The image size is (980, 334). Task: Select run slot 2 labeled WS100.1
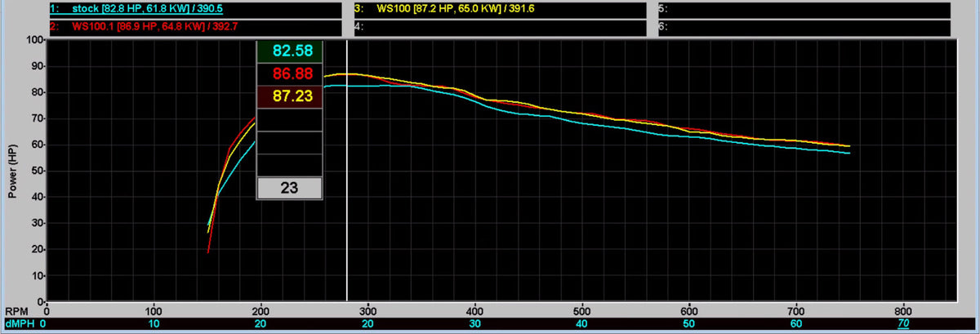pyautogui.click(x=194, y=27)
